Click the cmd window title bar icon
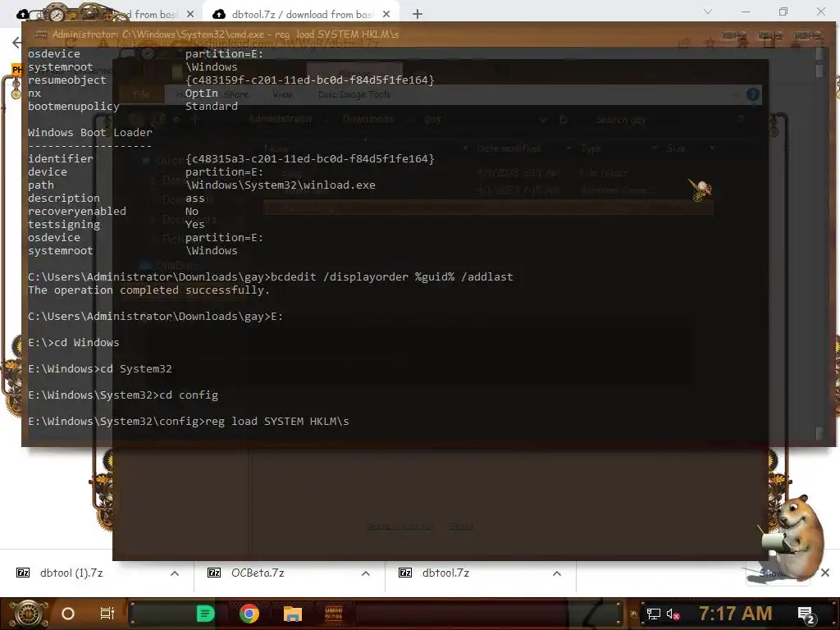Viewport: 840px width, 630px height. tap(40, 34)
